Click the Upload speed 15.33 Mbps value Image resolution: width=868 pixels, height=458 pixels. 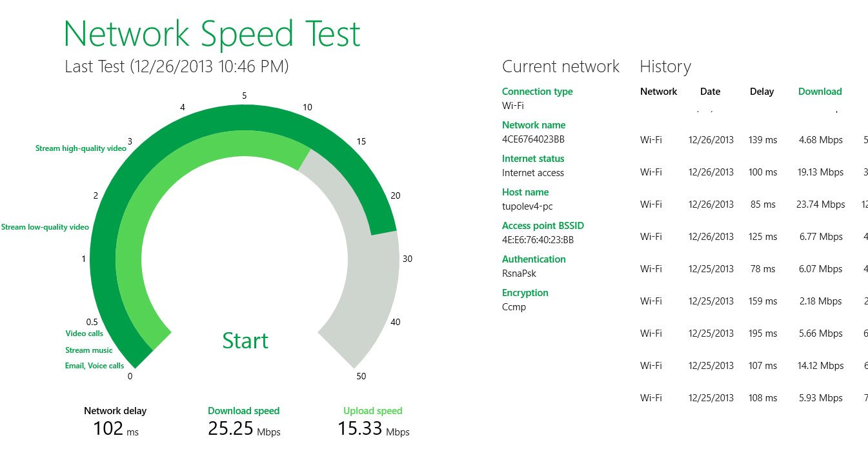pos(374,428)
